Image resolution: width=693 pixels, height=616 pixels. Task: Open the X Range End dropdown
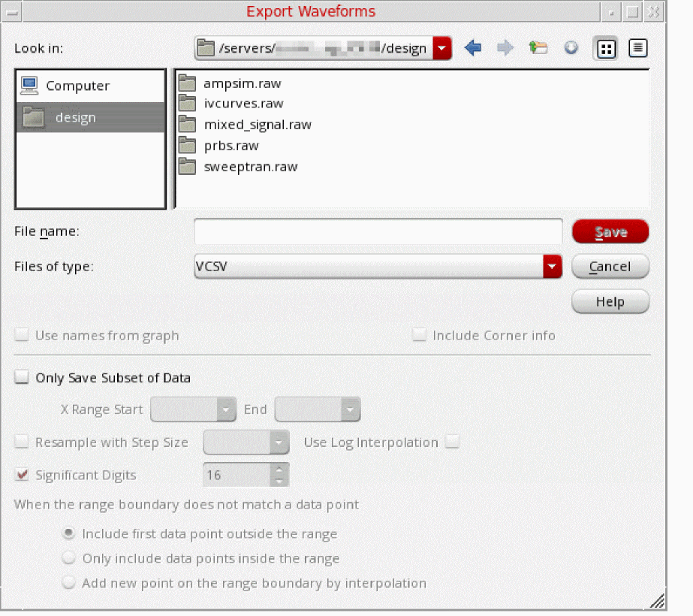pos(351,409)
